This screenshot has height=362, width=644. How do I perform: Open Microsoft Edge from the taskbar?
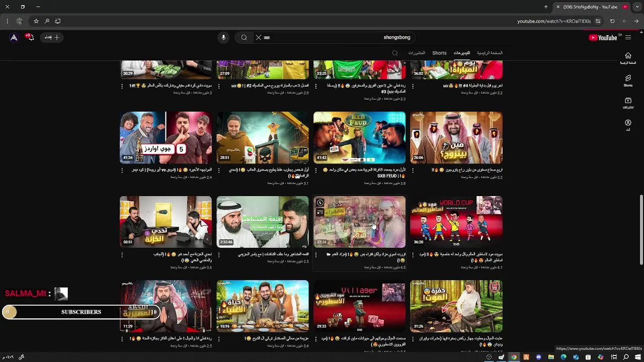pyautogui.click(x=563, y=357)
